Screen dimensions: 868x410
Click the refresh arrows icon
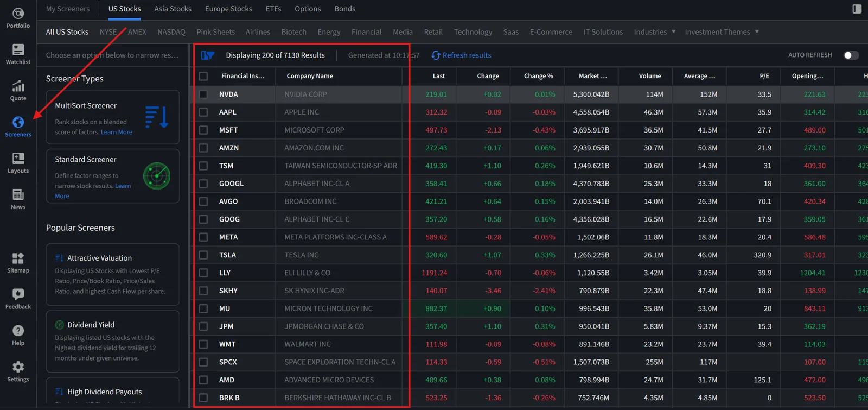coord(436,55)
